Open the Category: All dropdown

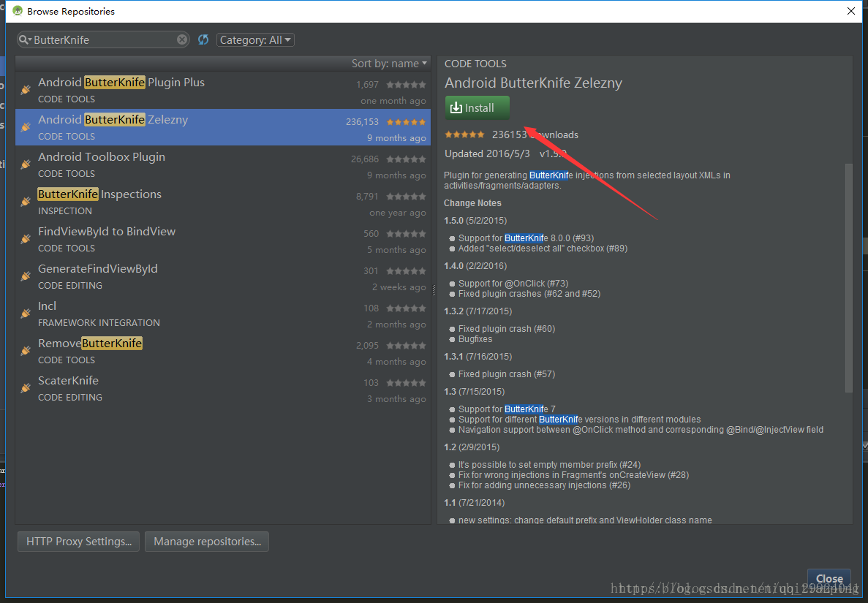[255, 39]
